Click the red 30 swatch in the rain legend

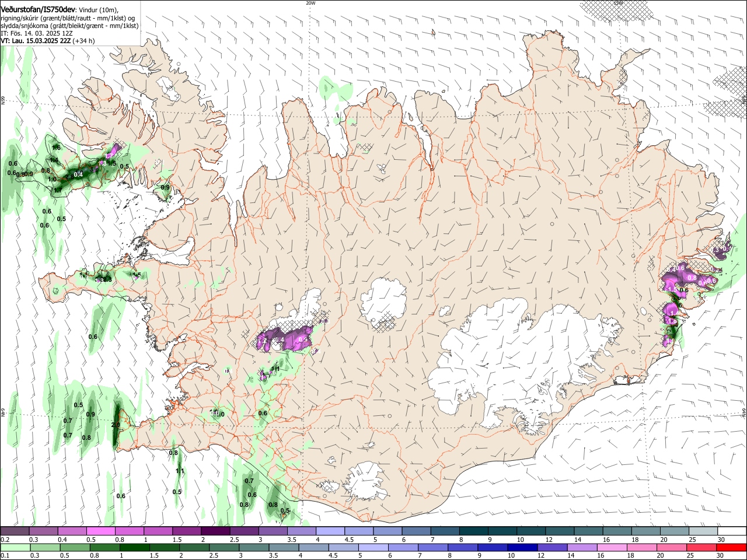(732, 547)
